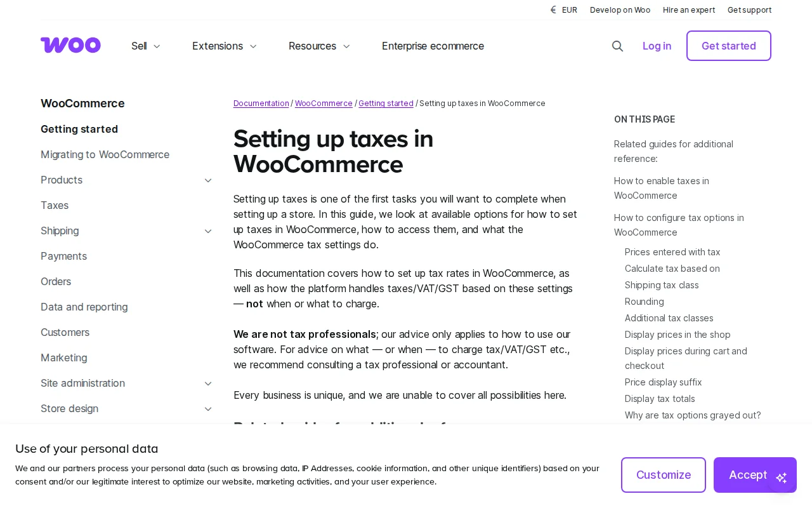Click the Hire an expert link
812x508 pixels.
(689, 10)
